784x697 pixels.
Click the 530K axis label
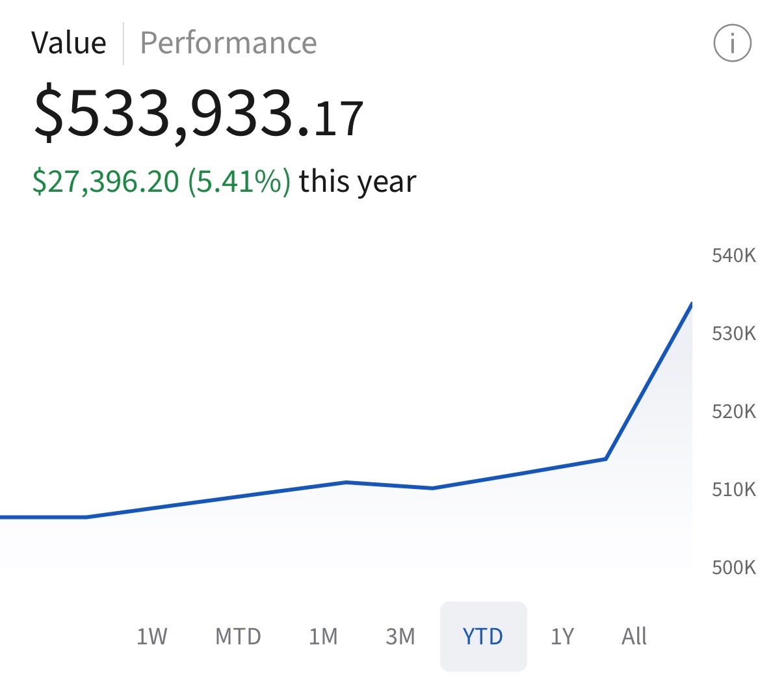pyautogui.click(x=734, y=334)
